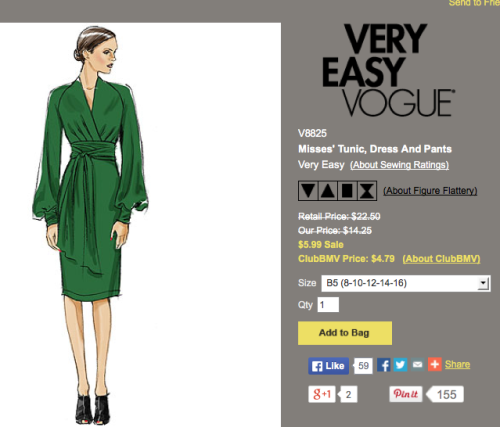
Task: Click the inverted triangle figure icon
Action: [x=308, y=191]
